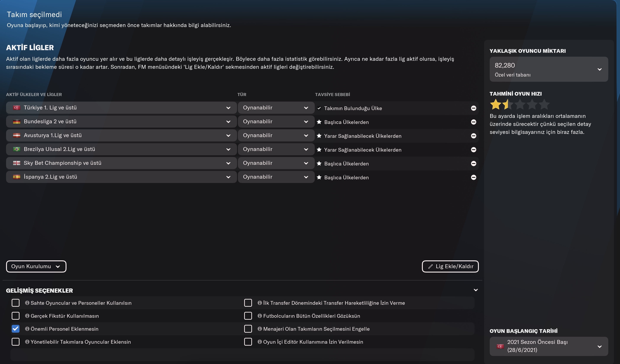Click the Turkish flag in Türkiye row
Image resolution: width=620 pixels, height=364 pixels.
pyautogui.click(x=16, y=108)
